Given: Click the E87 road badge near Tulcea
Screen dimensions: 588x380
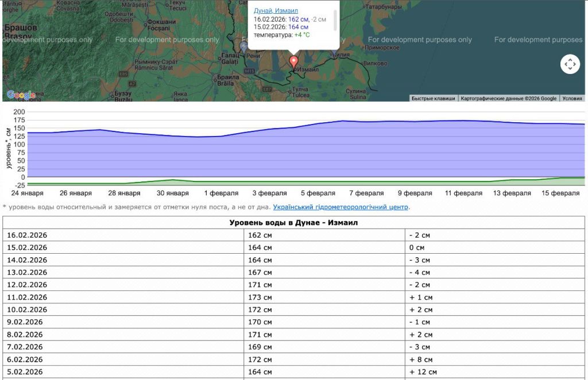Looking at the screenshot, I should [x=267, y=90].
